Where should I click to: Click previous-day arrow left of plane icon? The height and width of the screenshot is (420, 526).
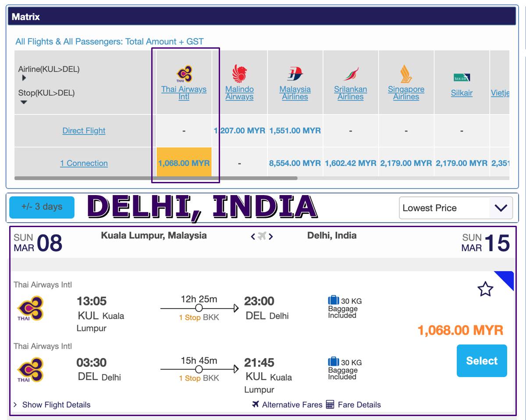point(253,237)
